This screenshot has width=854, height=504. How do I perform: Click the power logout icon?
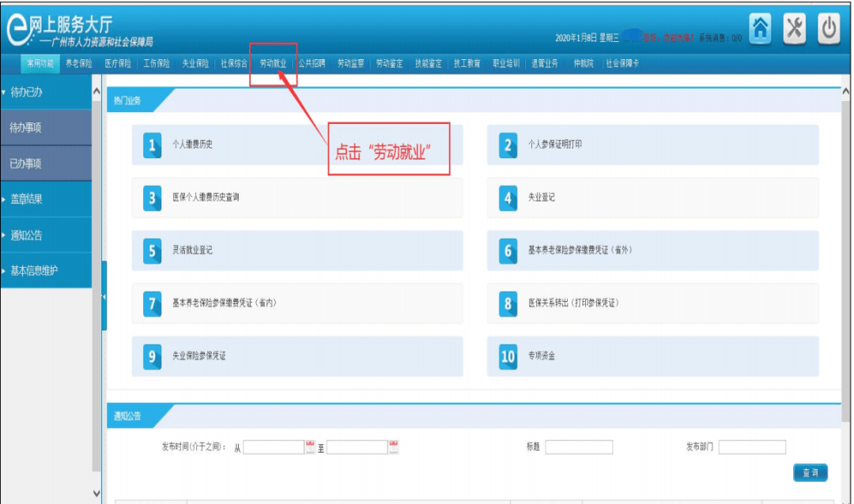point(828,28)
